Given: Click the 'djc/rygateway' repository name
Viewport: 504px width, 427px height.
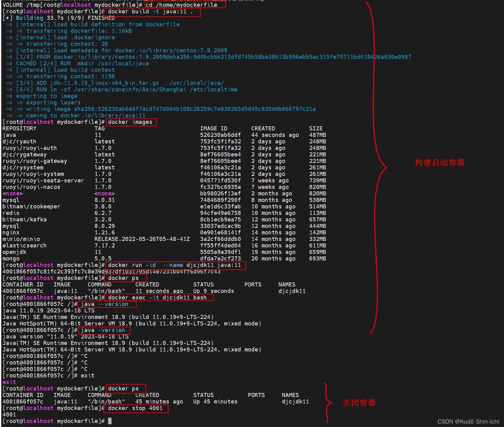Looking at the screenshot, I should [x=24, y=155].
